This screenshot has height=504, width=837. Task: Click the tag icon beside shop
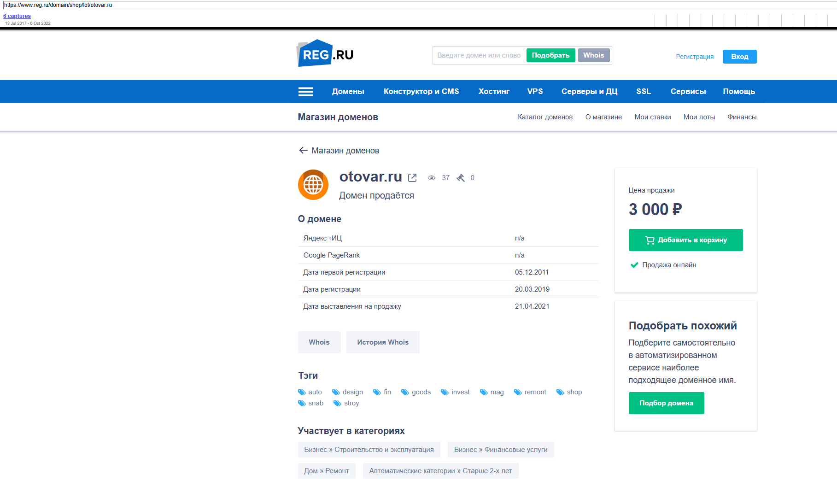(560, 392)
